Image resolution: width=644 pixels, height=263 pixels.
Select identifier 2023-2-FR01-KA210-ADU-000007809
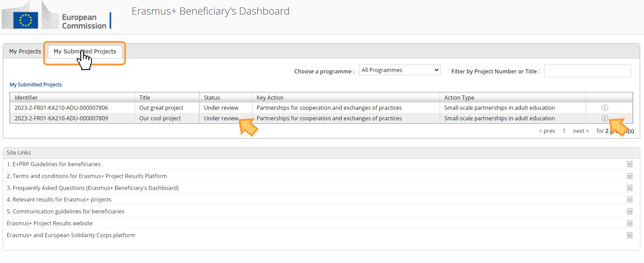(x=61, y=118)
